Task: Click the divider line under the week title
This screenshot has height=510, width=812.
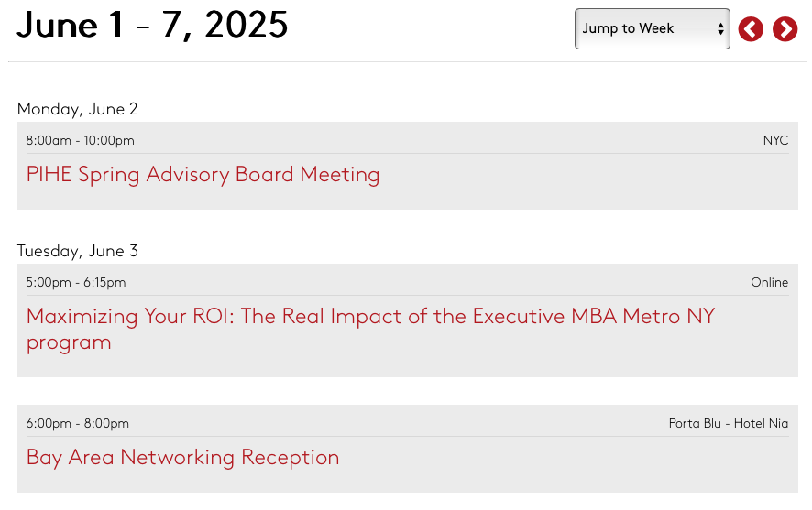Action: coord(408,62)
